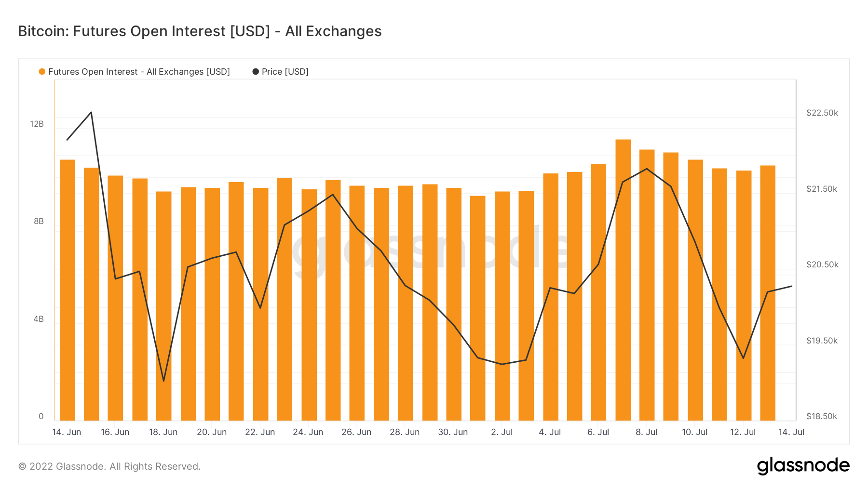Screen dimensions: 868x488
Task: Click the Glassnode copyright notice text
Action: pos(109,466)
